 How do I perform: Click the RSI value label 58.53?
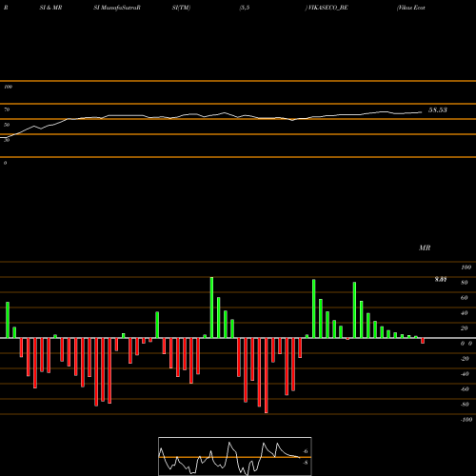438,110
